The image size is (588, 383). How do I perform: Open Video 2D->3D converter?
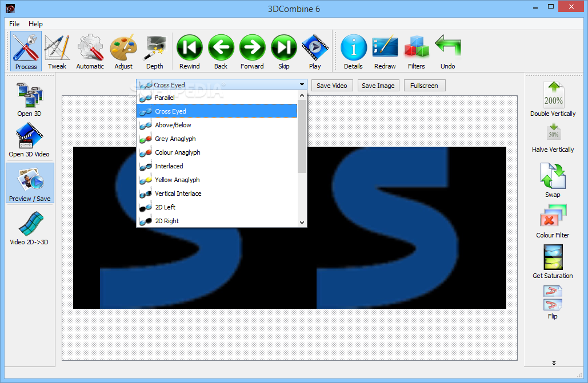(29, 228)
